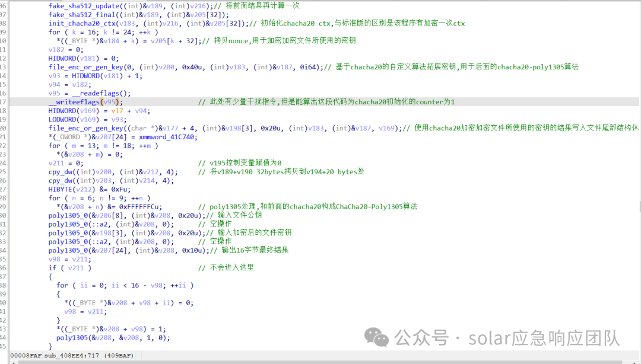Select the poly1305(&v208, &v208, 1, 0) call
This screenshot has width=641, height=364.
point(113,338)
